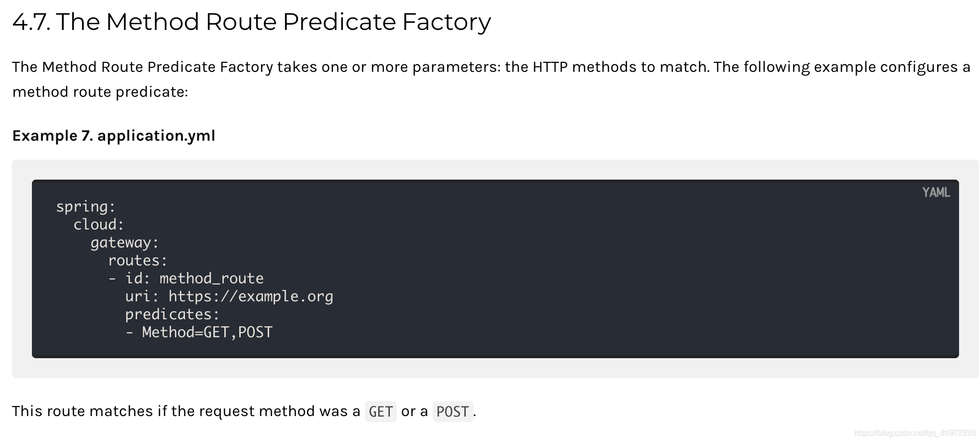
Task: Click the blog.csdn.net watermark link
Action: click(915, 433)
